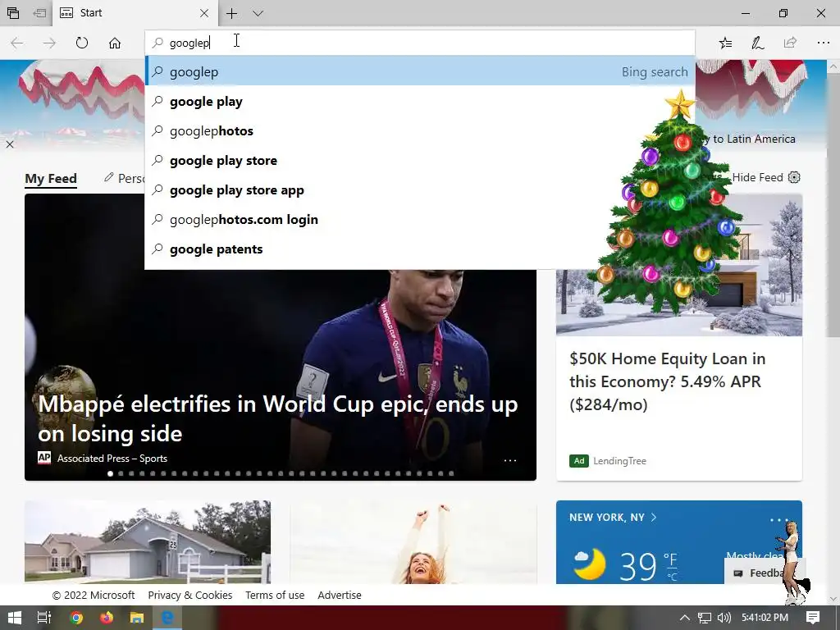840x630 pixels.
Task: Open the Privacy & Cookies link
Action: [190, 596]
